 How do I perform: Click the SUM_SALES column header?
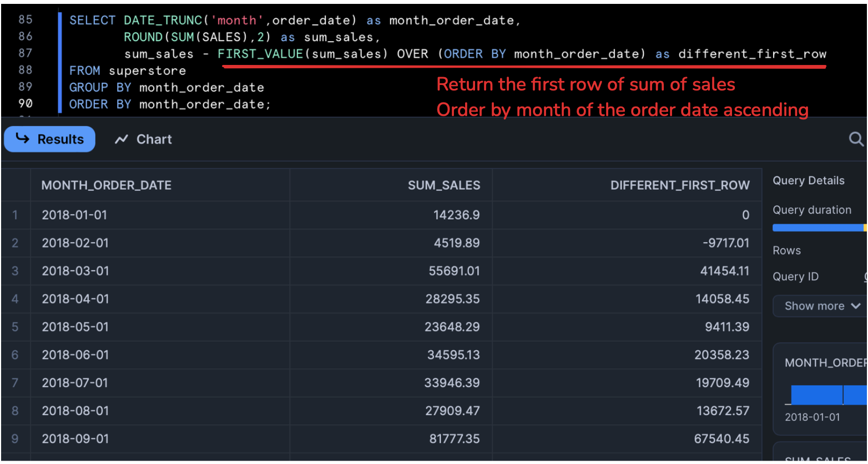pos(444,185)
